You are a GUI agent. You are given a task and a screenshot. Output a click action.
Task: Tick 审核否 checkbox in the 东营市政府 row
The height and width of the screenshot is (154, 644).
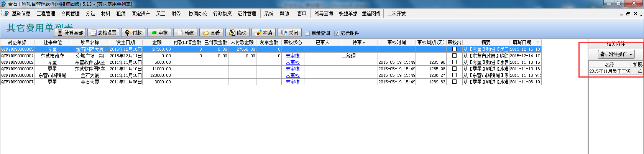454,56
